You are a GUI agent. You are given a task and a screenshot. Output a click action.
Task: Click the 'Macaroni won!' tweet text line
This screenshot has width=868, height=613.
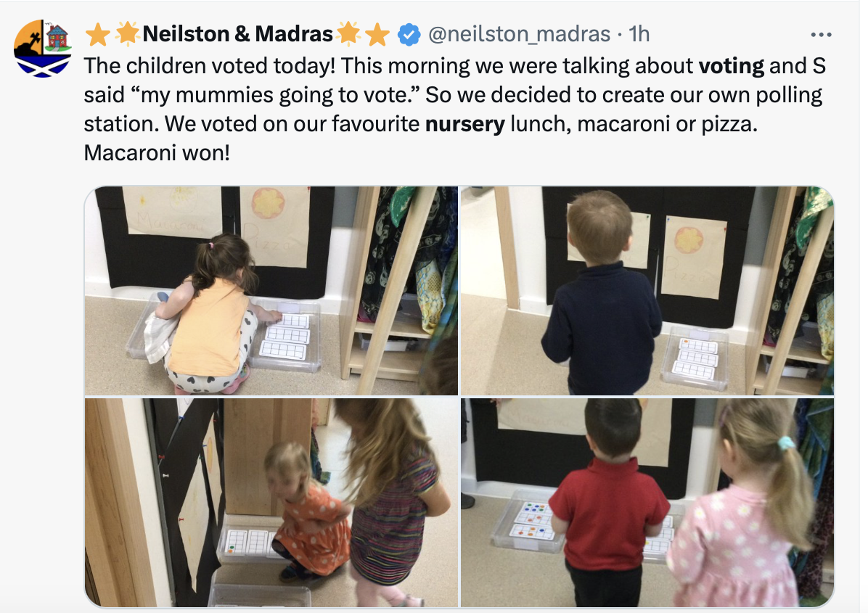(157, 152)
